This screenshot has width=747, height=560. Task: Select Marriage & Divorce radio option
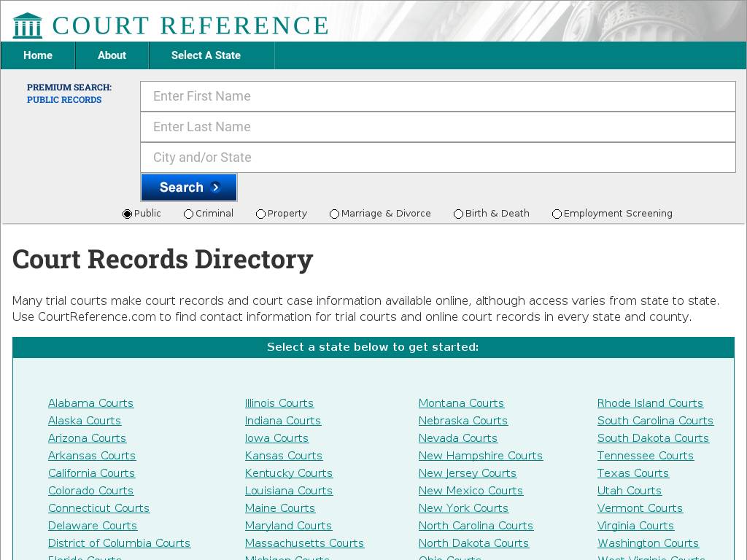coord(334,214)
